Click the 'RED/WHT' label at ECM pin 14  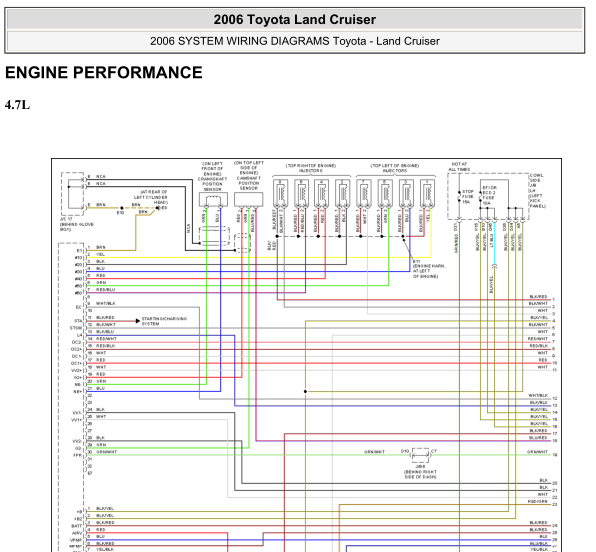(106, 339)
